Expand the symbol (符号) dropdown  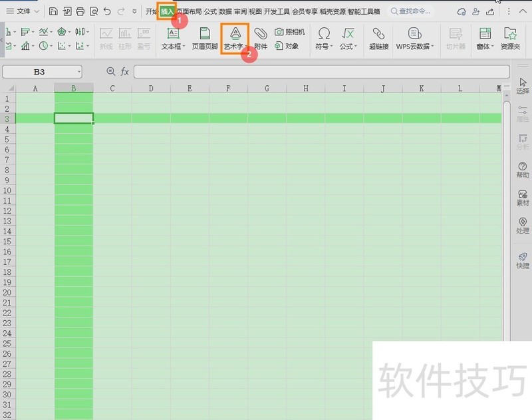click(x=331, y=45)
